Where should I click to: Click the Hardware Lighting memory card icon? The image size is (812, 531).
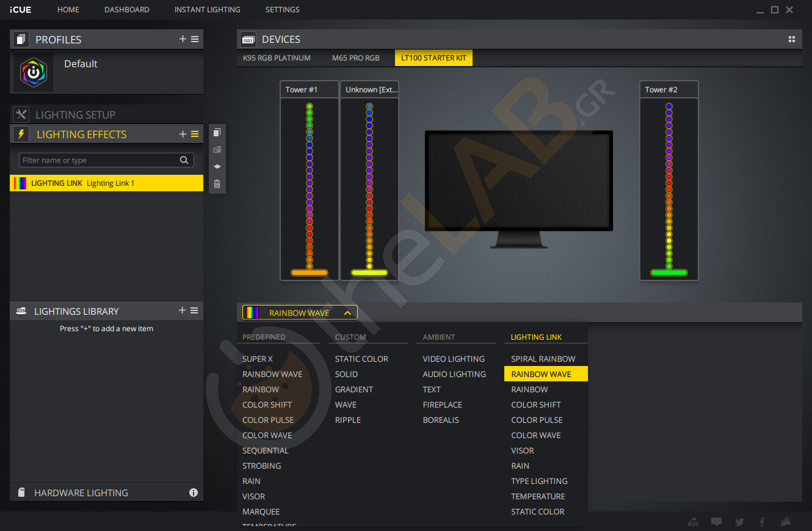pos(21,493)
